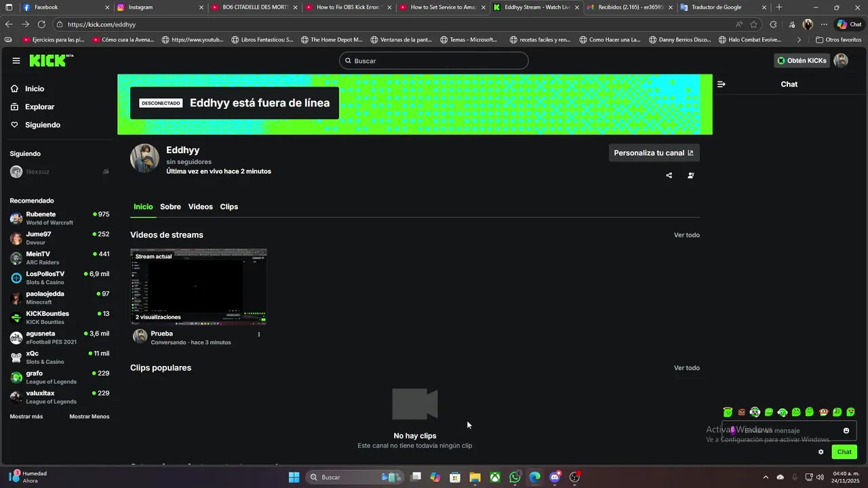
Task: Switch to the Sobre tab
Action: 170,207
